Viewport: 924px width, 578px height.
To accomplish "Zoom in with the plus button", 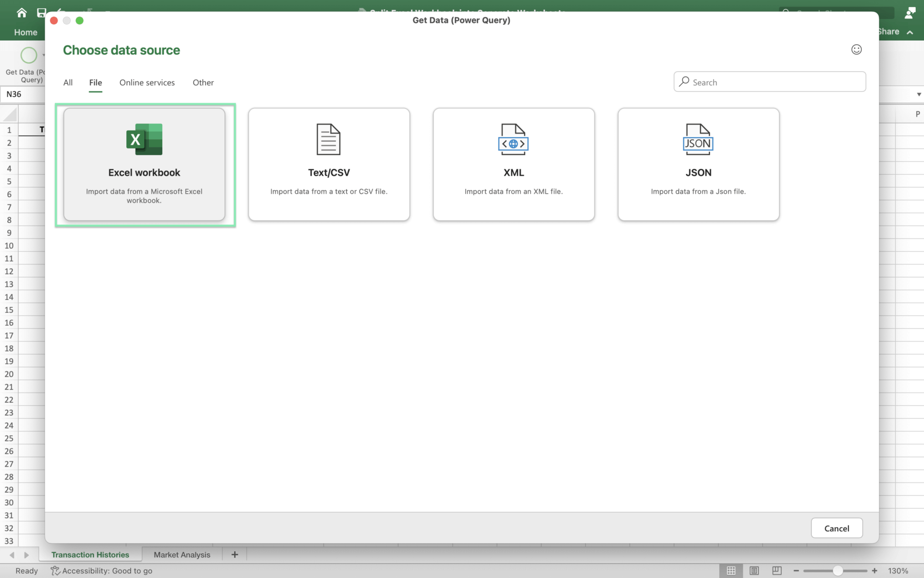I will tap(875, 571).
